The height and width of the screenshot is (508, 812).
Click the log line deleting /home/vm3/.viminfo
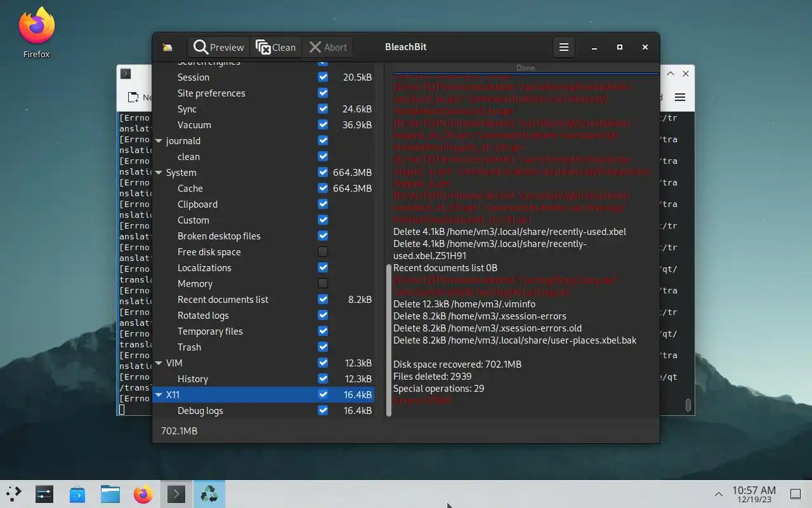click(464, 304)
